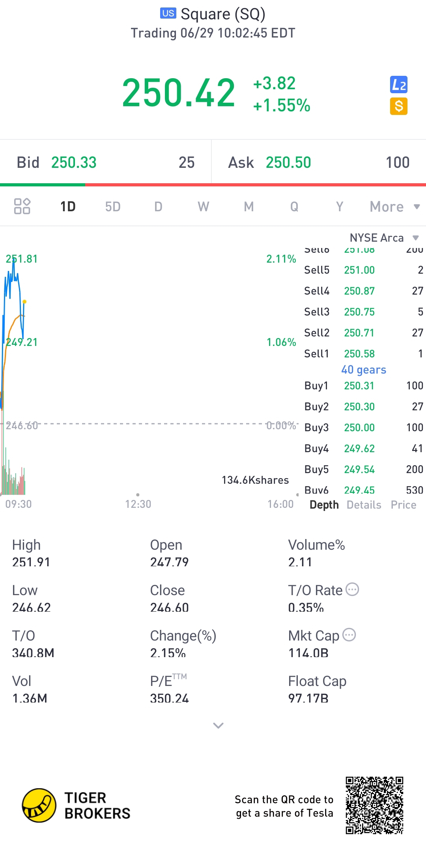This screenshot has width=426, height=868.
Task: Tap the Ask price 250.50
Action: coord(288,162)
